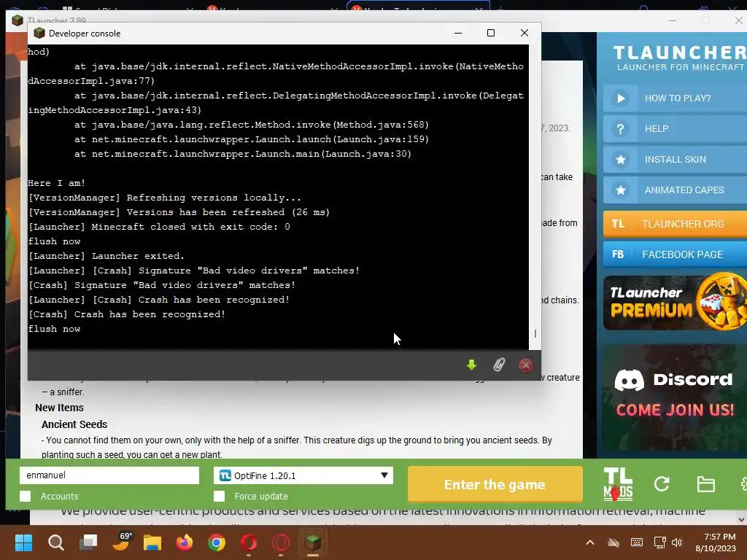The image size is (747, 560).
Task: Click the FB icon on the FACEBOOK PAGE button
Action: coord(618,254)
